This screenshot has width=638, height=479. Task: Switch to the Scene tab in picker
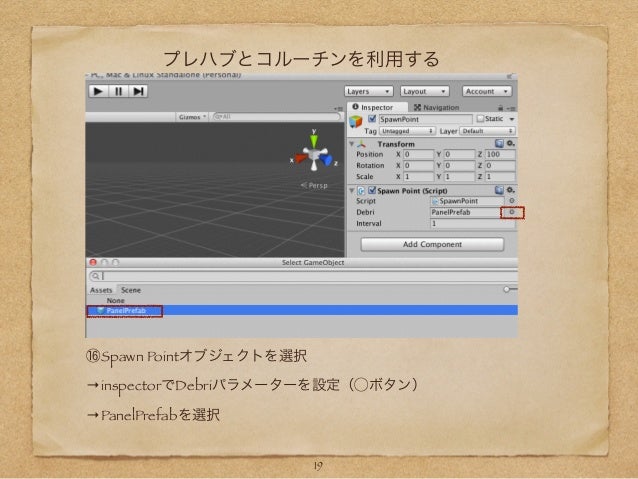[x=131, y=290]
